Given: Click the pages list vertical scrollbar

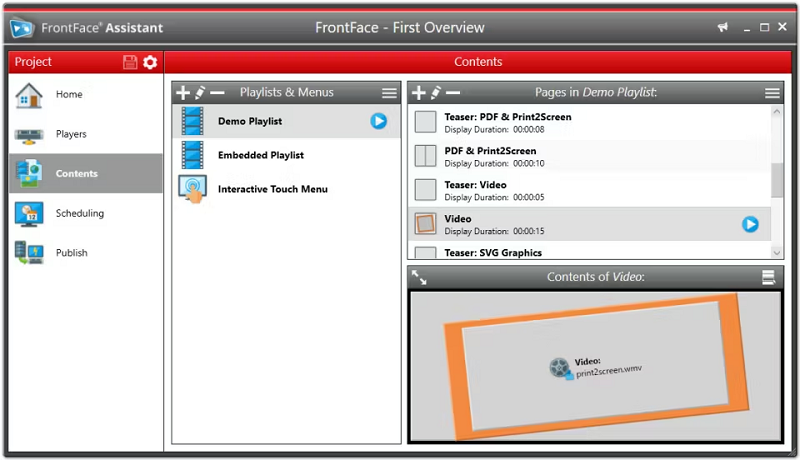Looking at the screenshot, I should 777,180.
